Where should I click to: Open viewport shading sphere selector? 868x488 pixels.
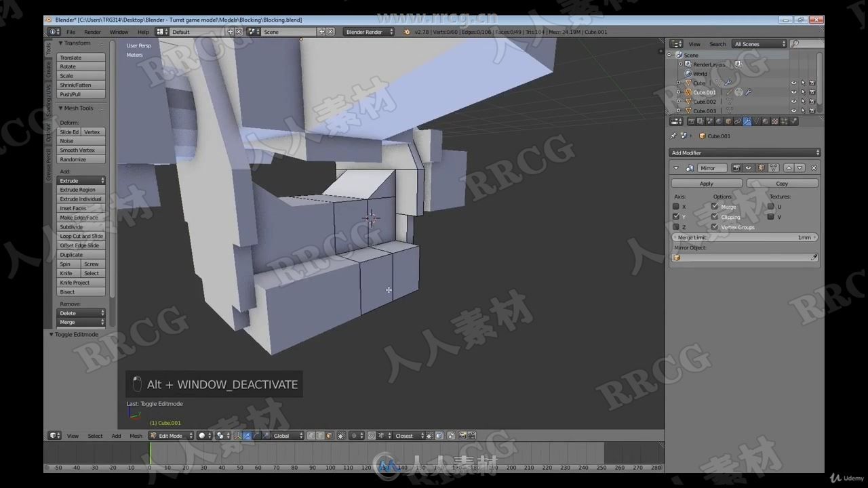[x=204, y=436]
